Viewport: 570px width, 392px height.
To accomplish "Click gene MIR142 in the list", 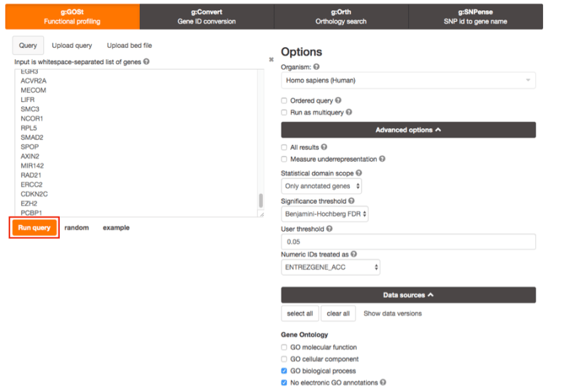I will [x=32, y=166].
